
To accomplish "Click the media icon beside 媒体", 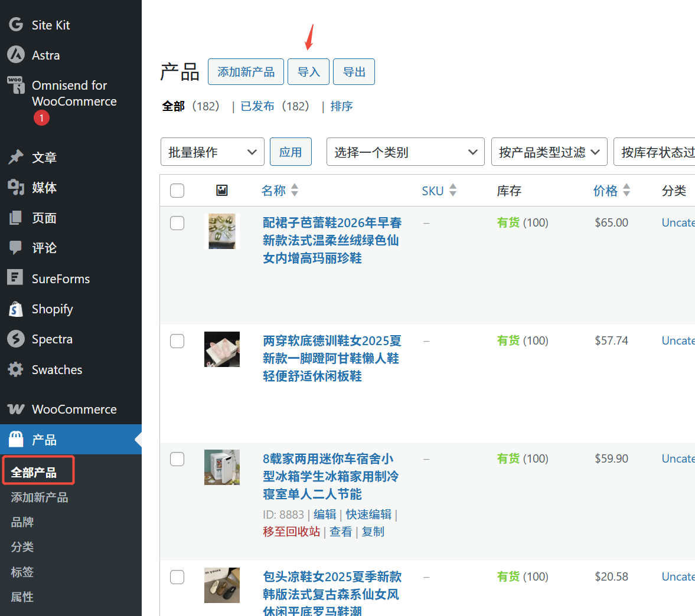I will (16, 187).
